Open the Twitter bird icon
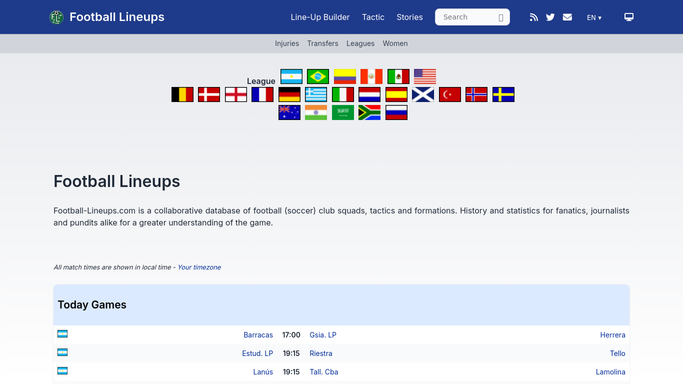Screen dimensions: 683x384 tap(550, 17)
